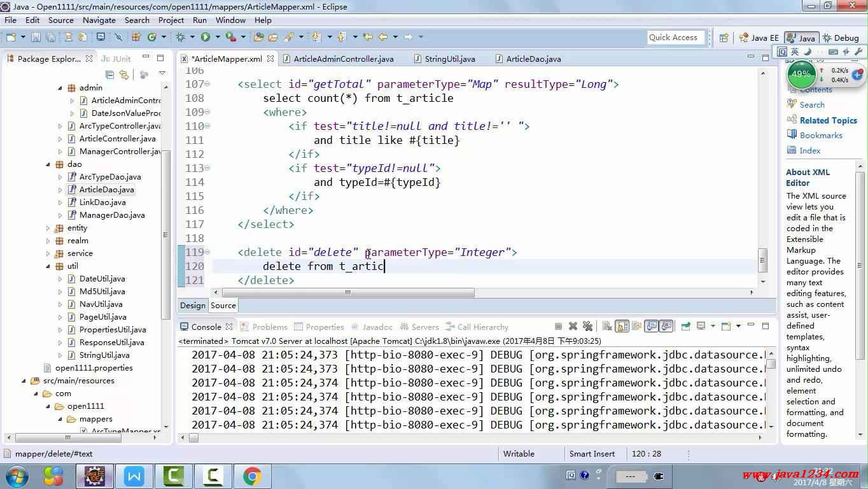Click the Save All toolbar icon
The height and width of the screenshot is (489, 868).
pos(50,38)
